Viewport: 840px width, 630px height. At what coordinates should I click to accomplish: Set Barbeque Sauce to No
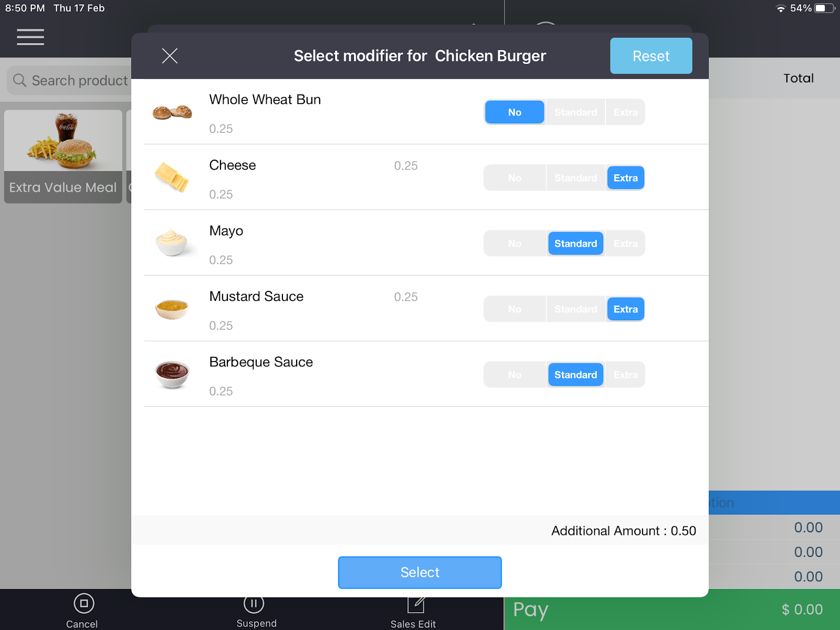pos(514,375)
